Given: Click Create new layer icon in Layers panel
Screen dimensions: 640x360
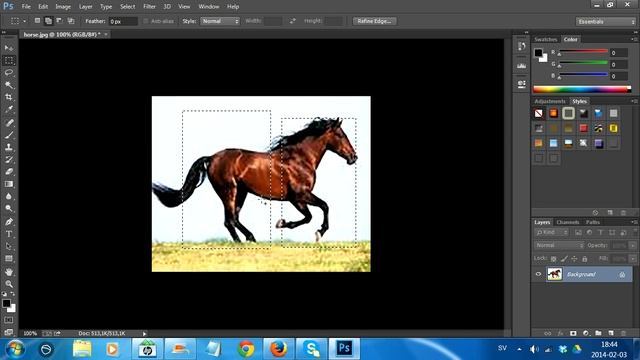Looking at the screenshot, I should pyautogui.click(x=611, y=333).
